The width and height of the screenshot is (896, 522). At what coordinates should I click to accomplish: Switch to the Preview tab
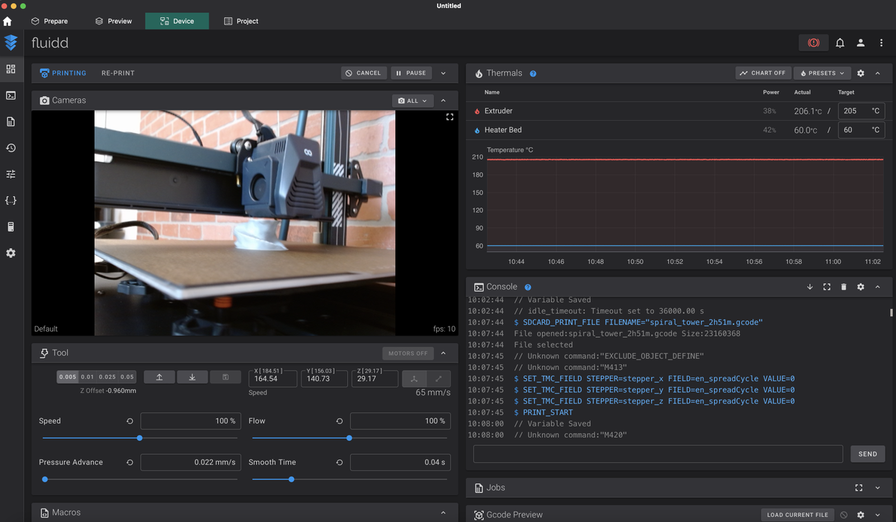[113, 21]
